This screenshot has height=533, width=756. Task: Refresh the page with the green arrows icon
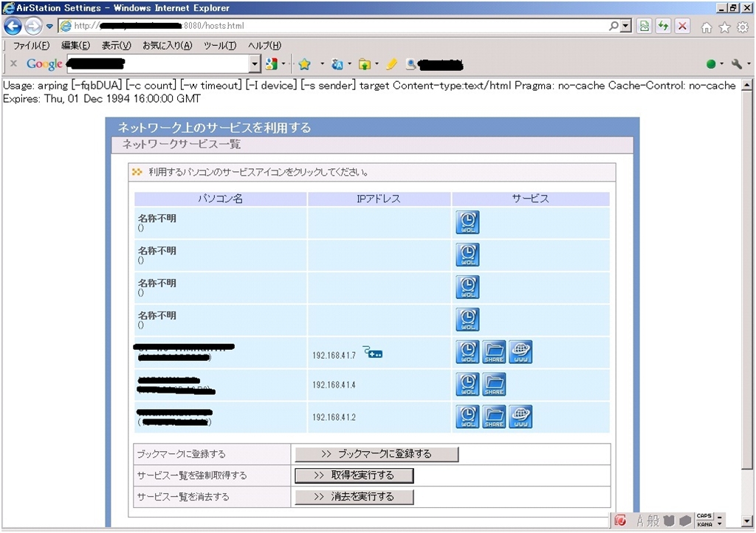tap(664, 26)
